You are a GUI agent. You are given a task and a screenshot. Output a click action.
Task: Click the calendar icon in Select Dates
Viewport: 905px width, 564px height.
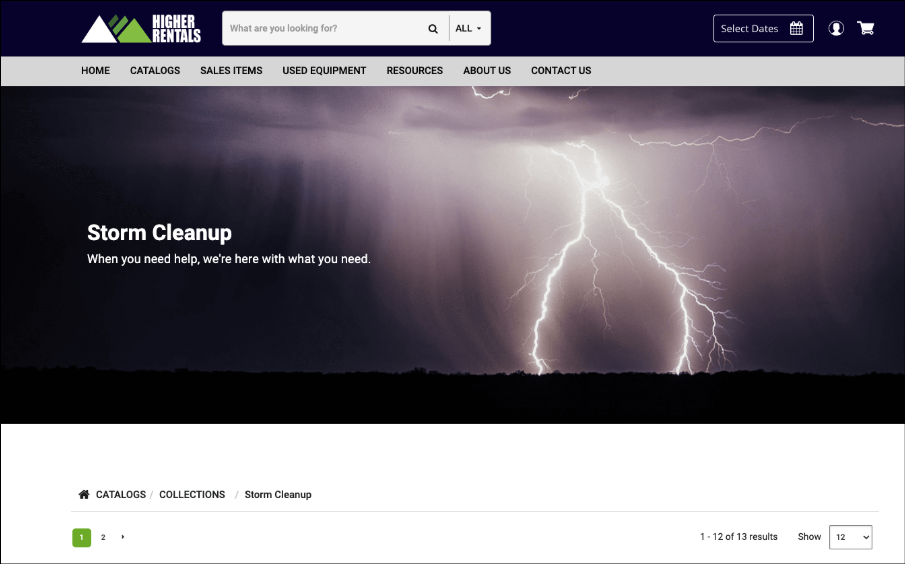[797, 29]
